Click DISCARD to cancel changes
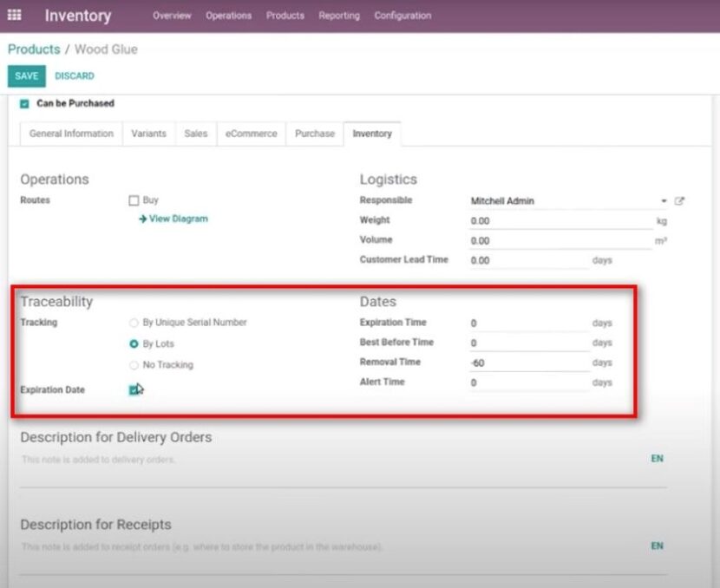The height and width of the screenshot is (588, 720). [x=74, y=76]
